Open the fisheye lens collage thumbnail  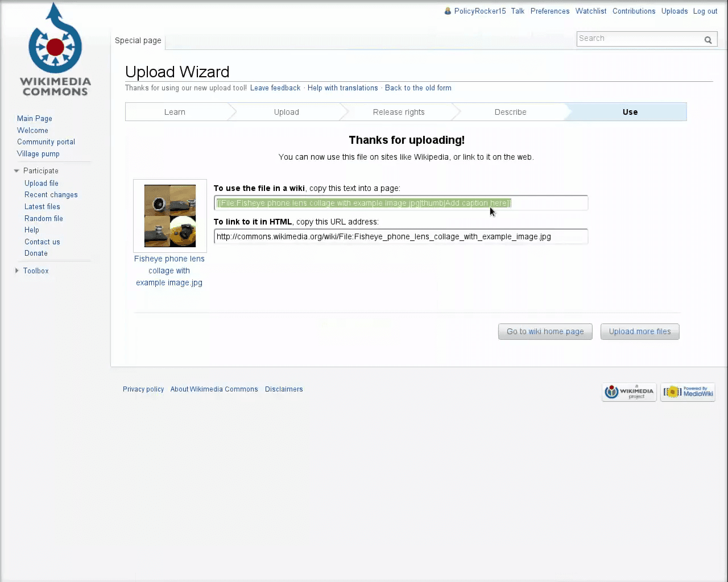[170, 216]
